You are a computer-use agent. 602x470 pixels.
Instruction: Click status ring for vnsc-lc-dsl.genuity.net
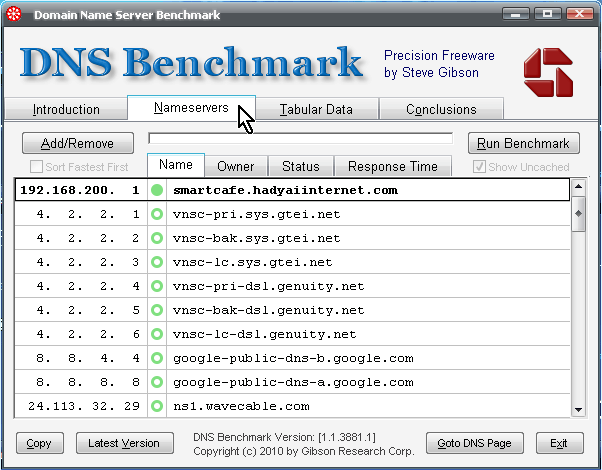click(x=157, y=334)
